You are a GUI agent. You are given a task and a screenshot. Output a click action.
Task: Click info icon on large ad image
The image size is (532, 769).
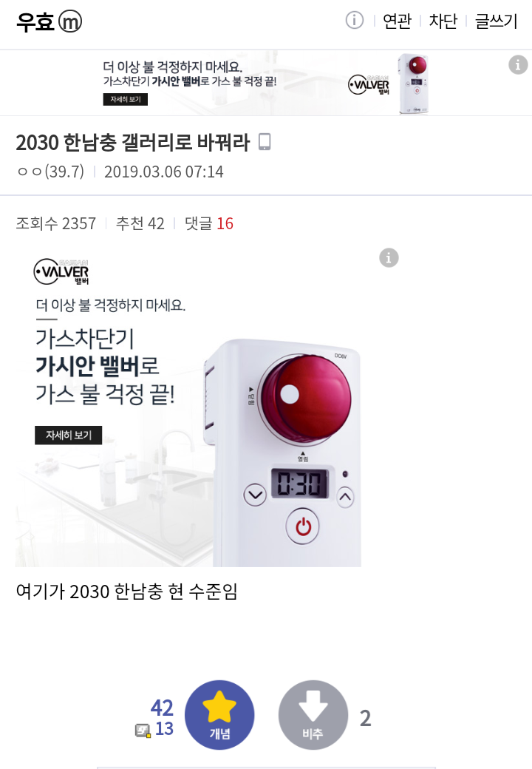[389, 257]
